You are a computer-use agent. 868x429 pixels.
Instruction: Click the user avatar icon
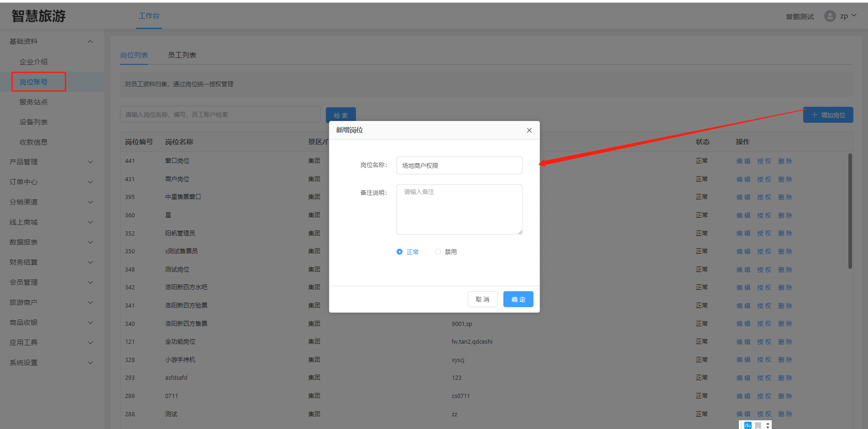(x=830, y=16)
